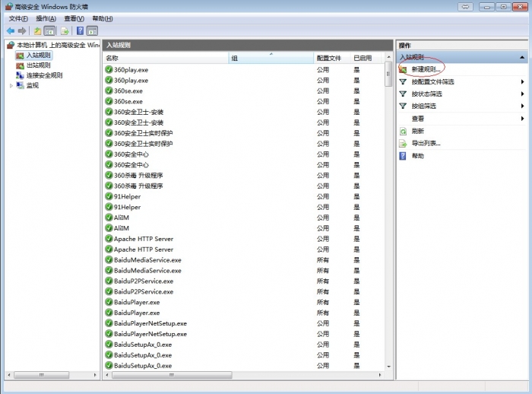Expand the 监视 tree node arrow
532x394 pixels.
pos(11,86)
